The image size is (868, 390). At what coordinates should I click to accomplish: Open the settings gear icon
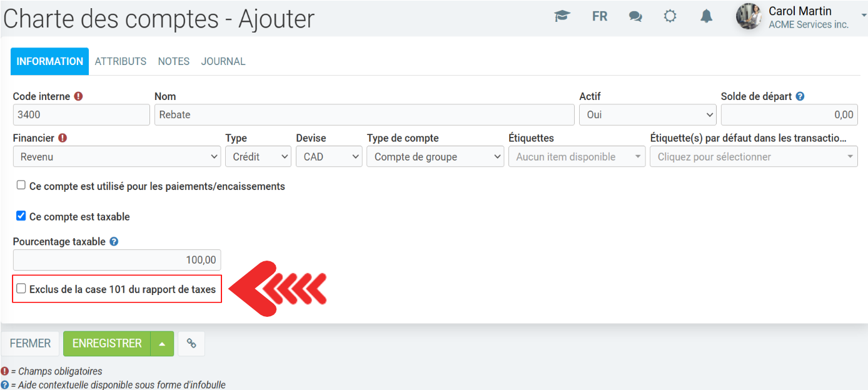coord(670,17)
